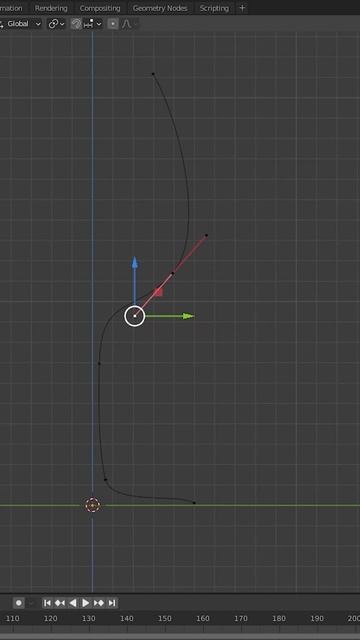Open the Global transform orientation dropdown
360x640 pixels.
(x=21, y=24)
